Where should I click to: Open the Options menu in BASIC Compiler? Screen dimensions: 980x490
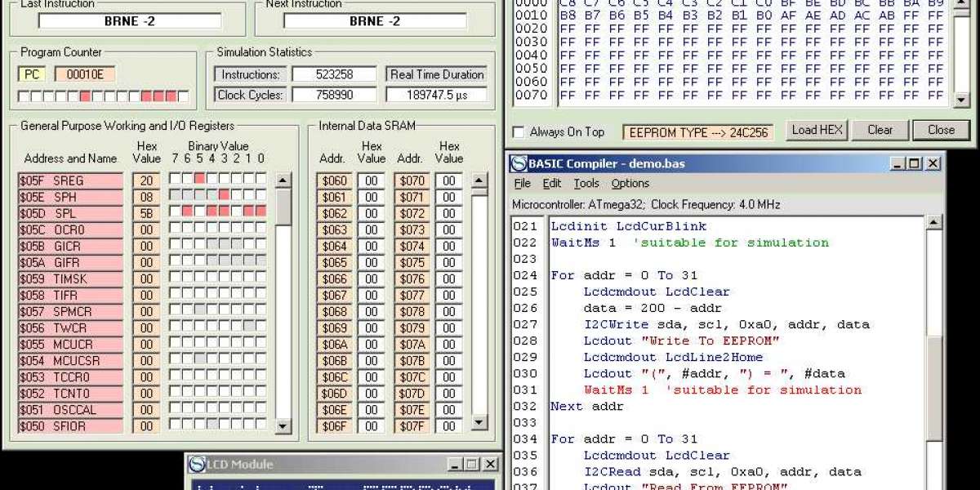click(x=630, y=184)
